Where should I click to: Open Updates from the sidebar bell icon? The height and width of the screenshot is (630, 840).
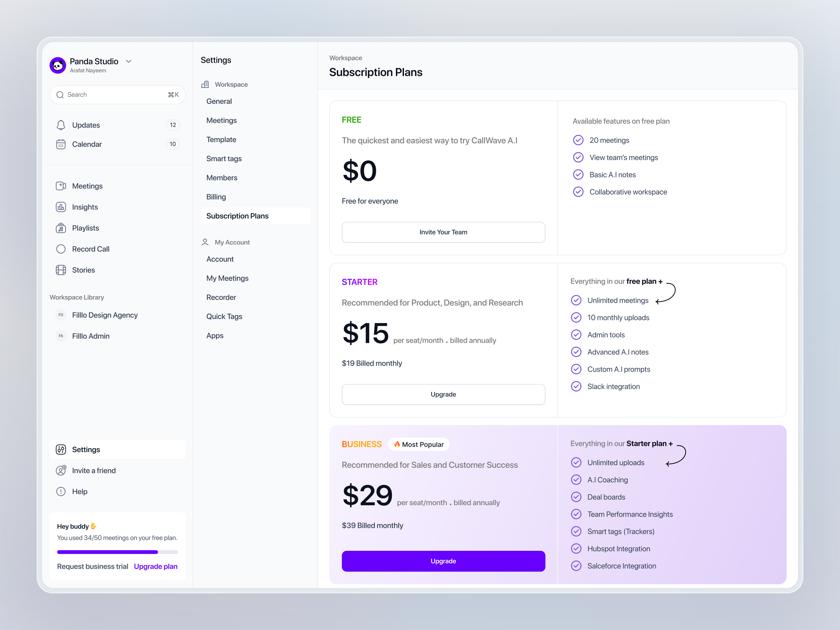click(61, 125)
